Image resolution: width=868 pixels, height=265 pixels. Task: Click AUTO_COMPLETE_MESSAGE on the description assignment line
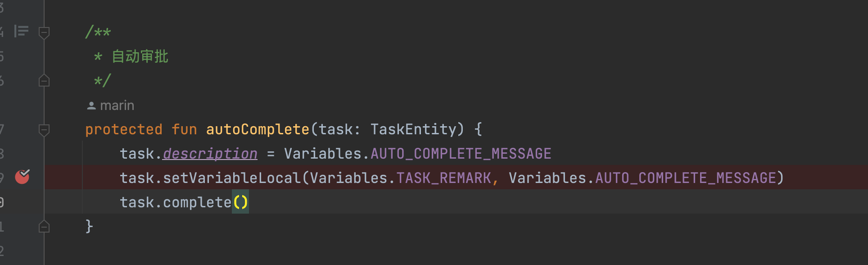click(x=461, y=154)
